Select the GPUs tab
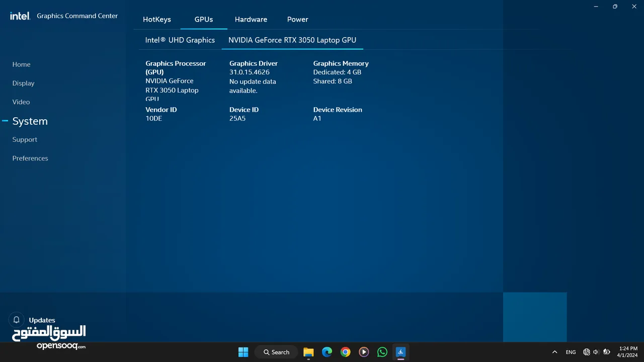This screenshot has width=644, height=362. (204, 19)
